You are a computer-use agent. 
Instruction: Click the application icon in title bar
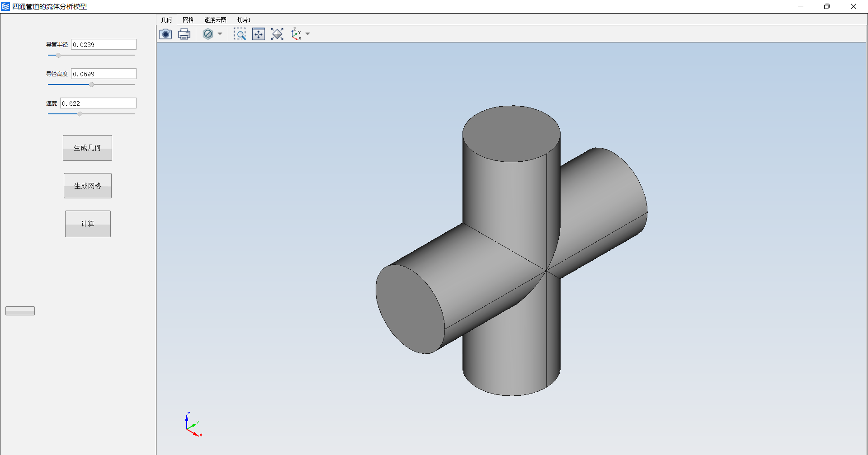pos(5,6)
